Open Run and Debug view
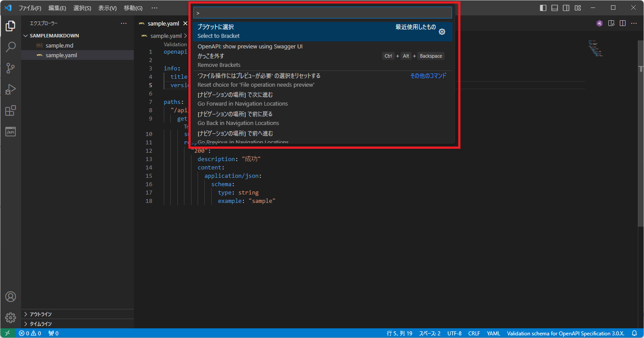Image resolution: width=644 pixels, height=338 pixels. pyautogui.click(x=10, y=89)
